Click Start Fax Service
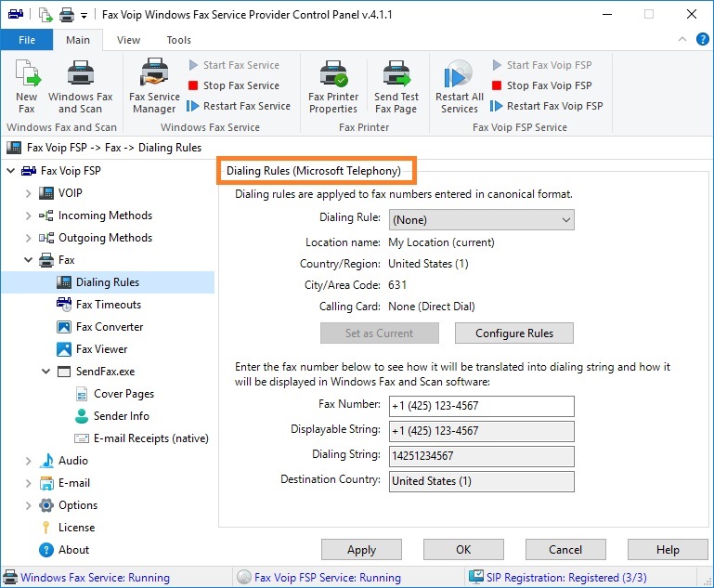Viewport: 714px width, 588px height. point(234,65)
